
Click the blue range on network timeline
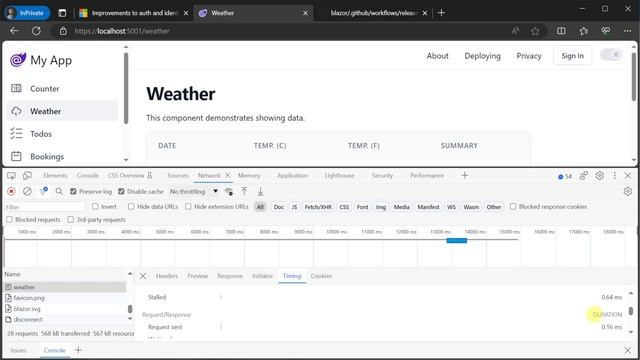click(x=456, y=240)
